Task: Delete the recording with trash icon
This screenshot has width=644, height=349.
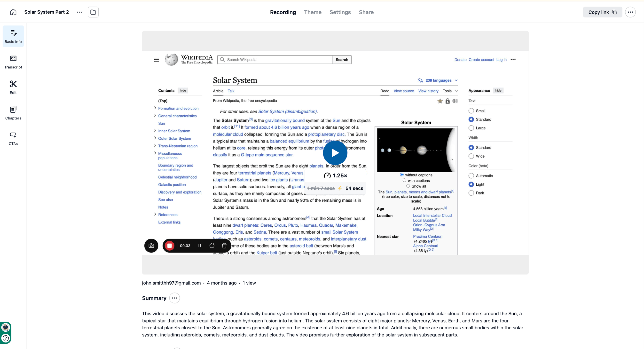Action: (224, 246)
